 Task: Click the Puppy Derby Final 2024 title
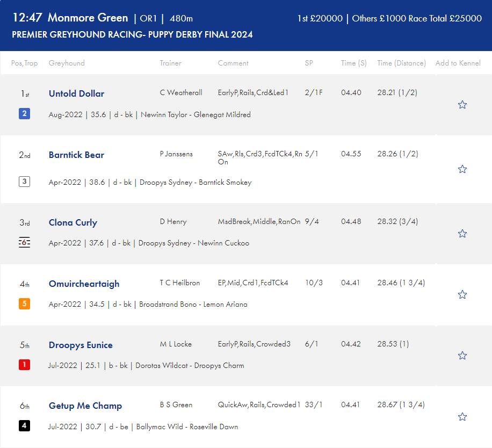tap(132, 34)
